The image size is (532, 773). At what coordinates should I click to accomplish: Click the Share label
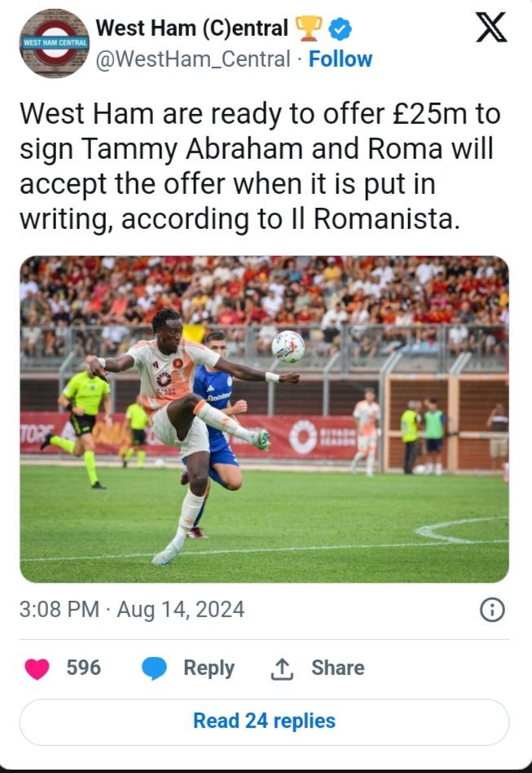click(x=337, y=669)
